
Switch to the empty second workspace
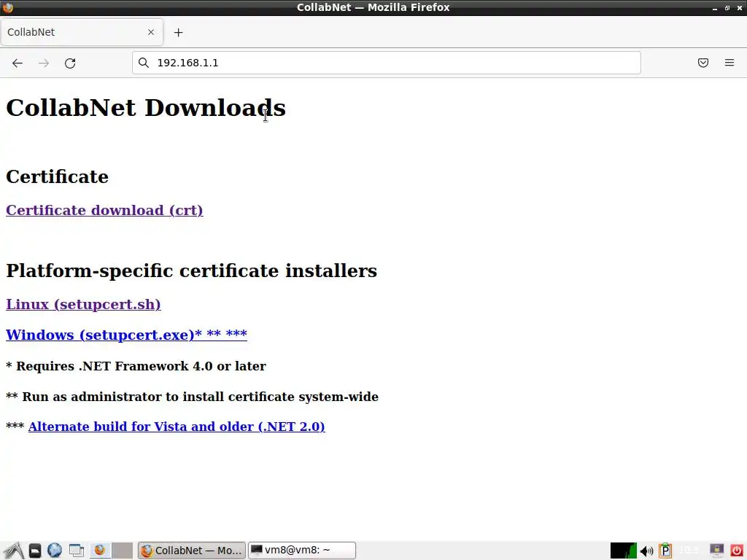[x=123, y=551]
